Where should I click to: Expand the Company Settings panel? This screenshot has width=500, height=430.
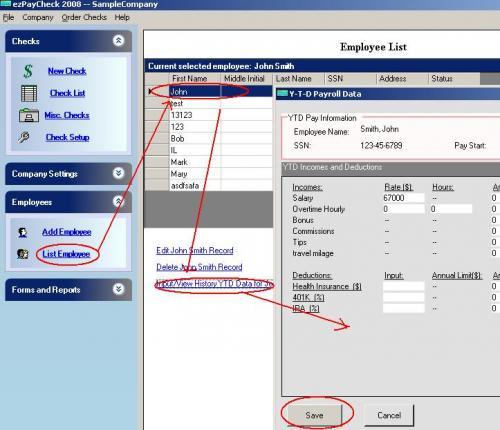tap(118, 173)
